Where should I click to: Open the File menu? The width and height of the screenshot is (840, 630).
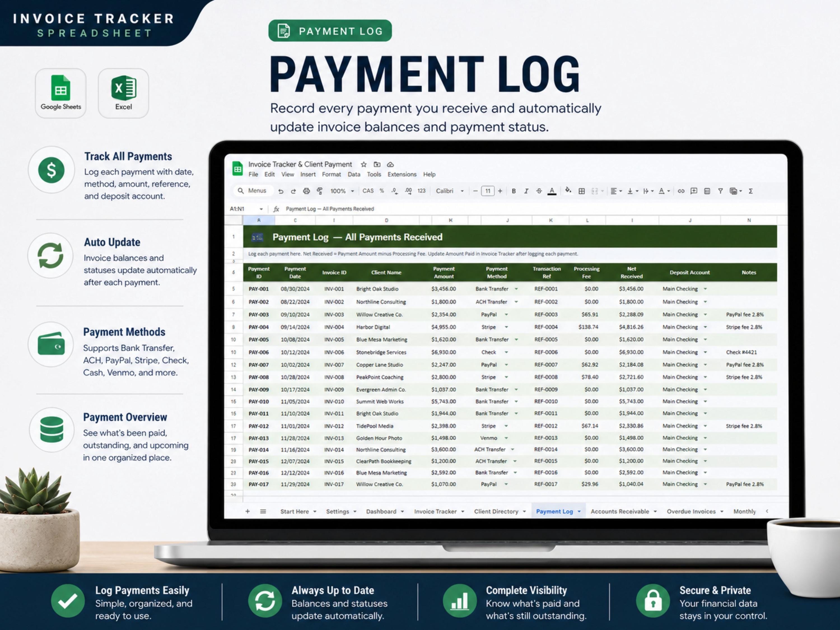[x=253, y=174]
